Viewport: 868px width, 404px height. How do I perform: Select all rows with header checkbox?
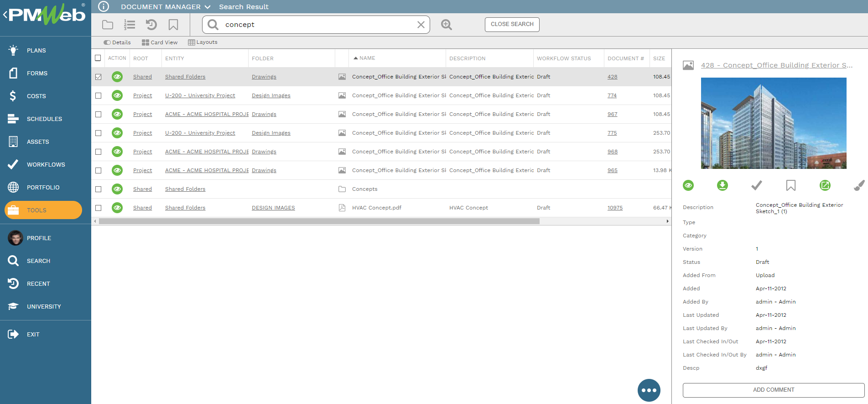click(x=98, y=58)
